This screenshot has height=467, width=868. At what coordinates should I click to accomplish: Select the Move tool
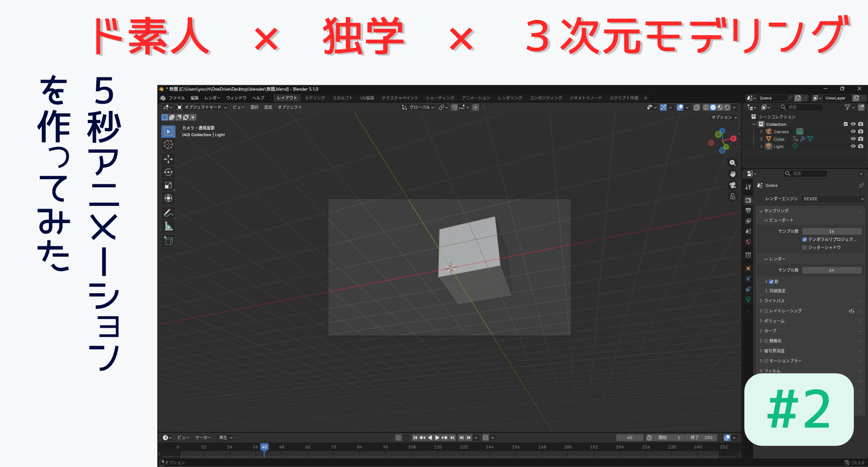coord(168,159)
